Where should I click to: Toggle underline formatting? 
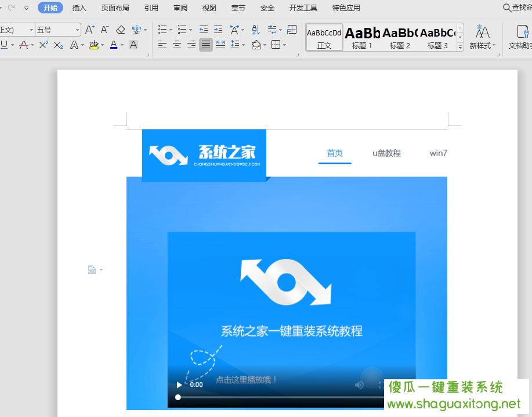(x=3, y=45)
